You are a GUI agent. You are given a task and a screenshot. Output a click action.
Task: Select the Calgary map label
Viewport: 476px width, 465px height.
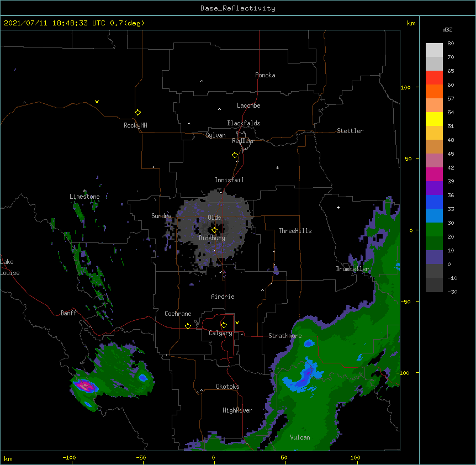tap(220, 333)
